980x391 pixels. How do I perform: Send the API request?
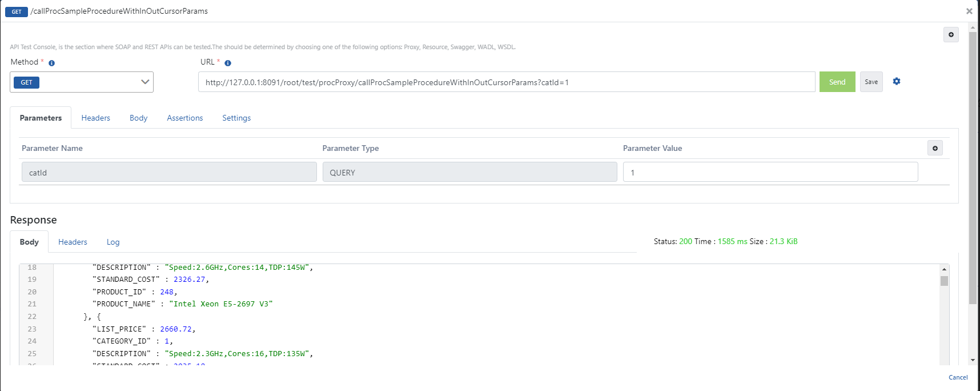point(837,82)
